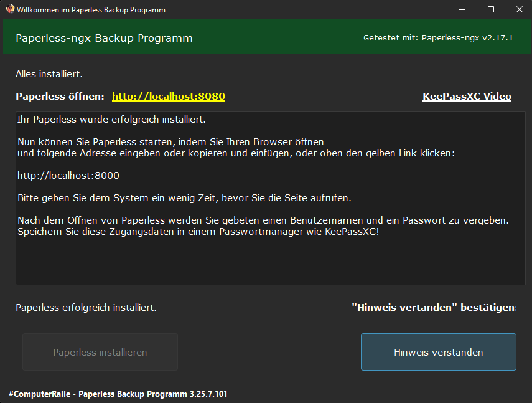
Task: Open the yellow http://localhost:8080 link
Action: [168, 97]
